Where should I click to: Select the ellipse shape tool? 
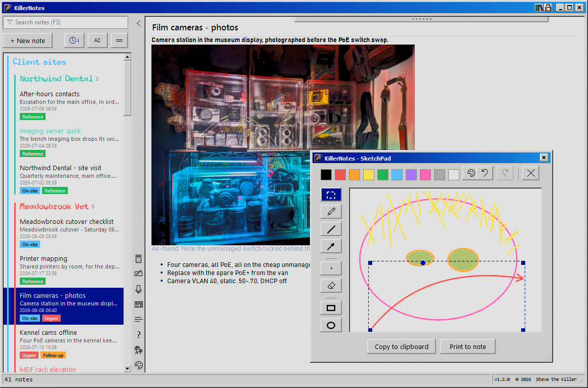click(331, 325)
